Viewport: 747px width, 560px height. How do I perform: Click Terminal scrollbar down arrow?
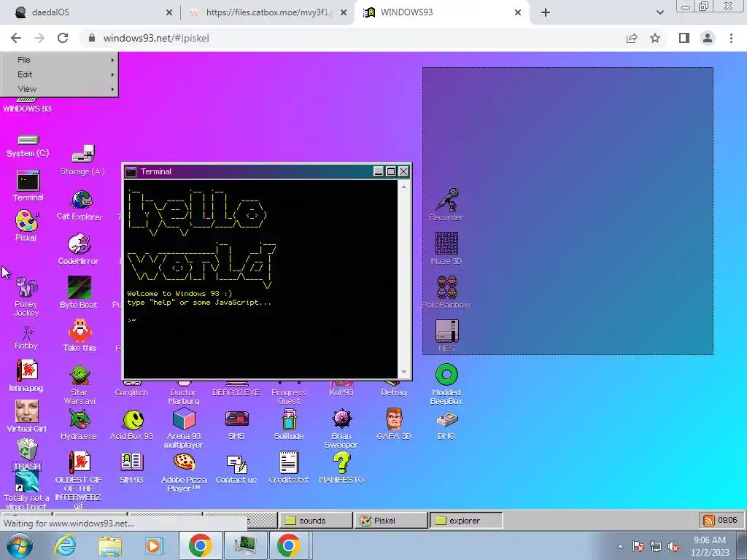[404, 372]
